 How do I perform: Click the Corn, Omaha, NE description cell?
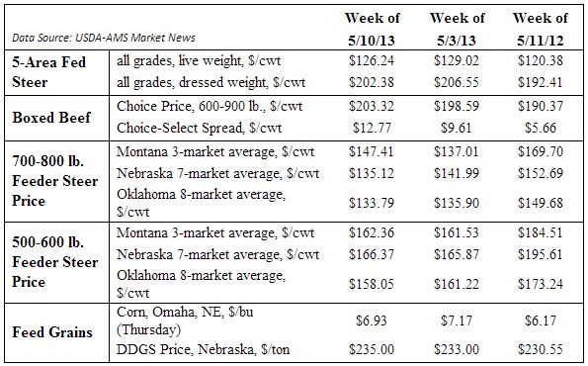point(185,320)
